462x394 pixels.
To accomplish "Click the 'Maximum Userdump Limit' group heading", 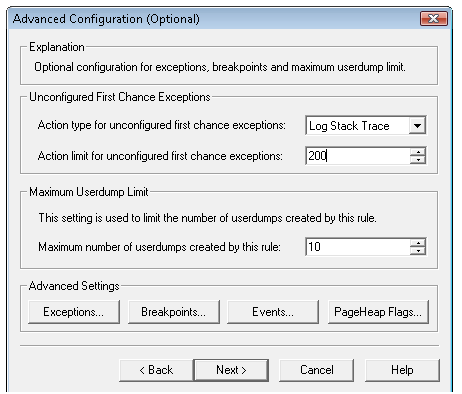I will tap(89, 192).
